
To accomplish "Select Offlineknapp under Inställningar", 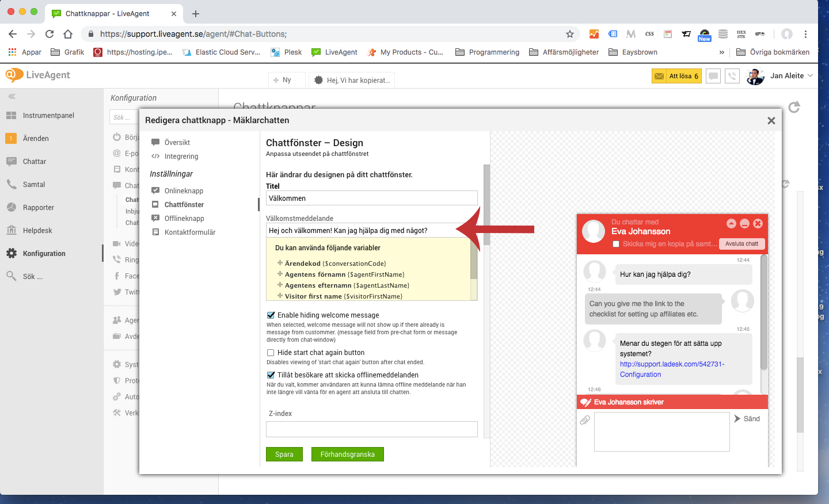I will coord(184,219).
